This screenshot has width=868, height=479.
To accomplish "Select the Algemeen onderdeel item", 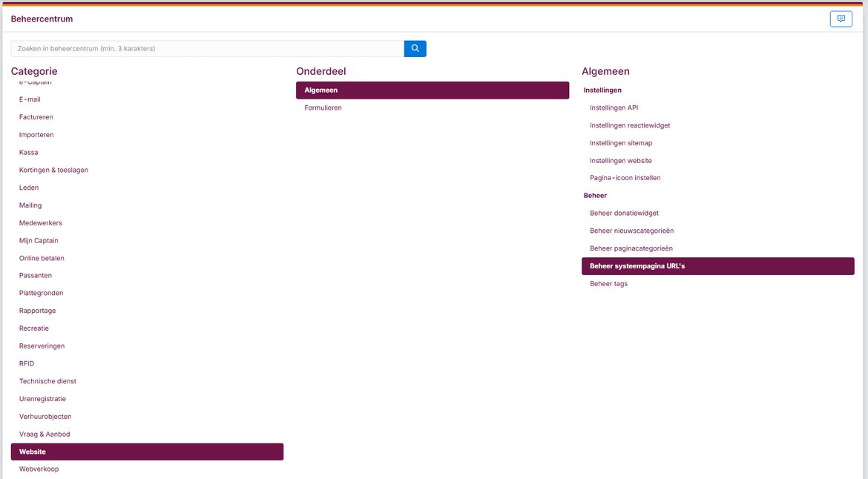I will (x=432, y=90).
